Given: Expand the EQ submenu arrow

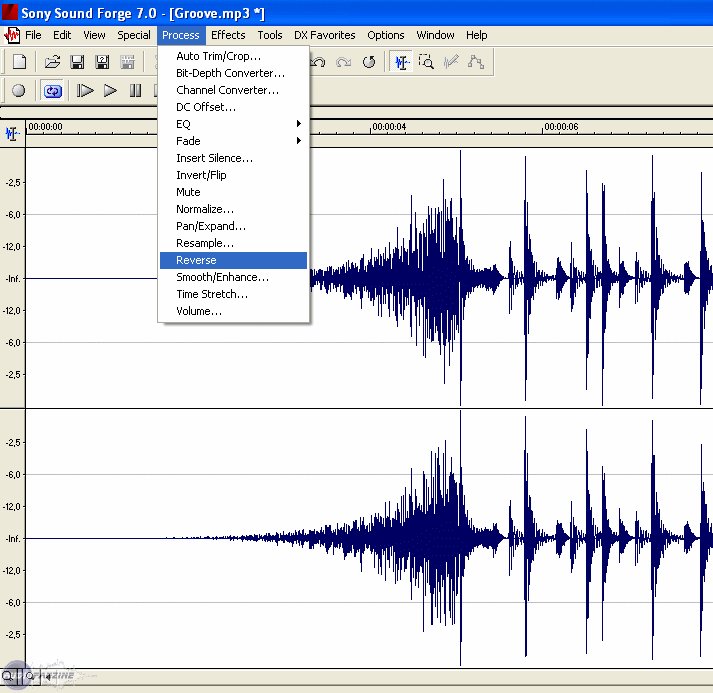Looking at the screenshot, I should click(x=298, y=124).
